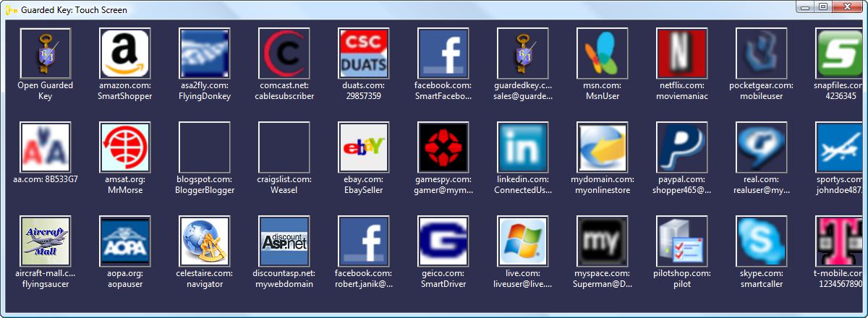Click the live.com liveuser Windows icon
The height and width of the screenshot is (318, 868).
tap(523, 241)
